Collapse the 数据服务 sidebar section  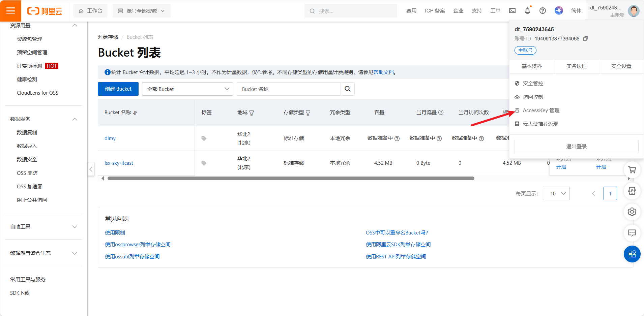(x=75, y=119)
